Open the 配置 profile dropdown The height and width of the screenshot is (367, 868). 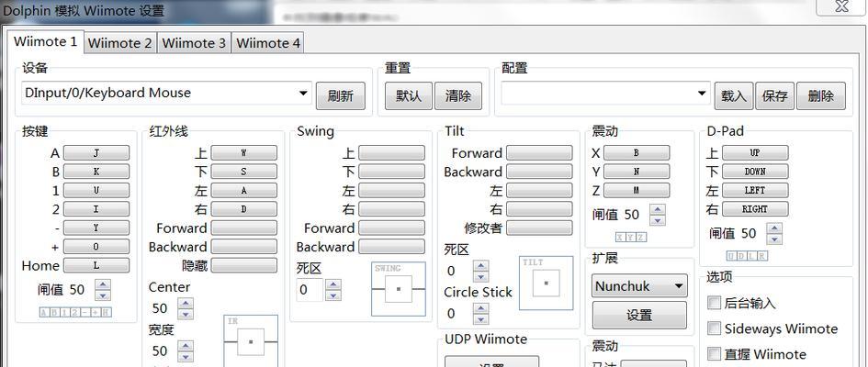[605, 93]
